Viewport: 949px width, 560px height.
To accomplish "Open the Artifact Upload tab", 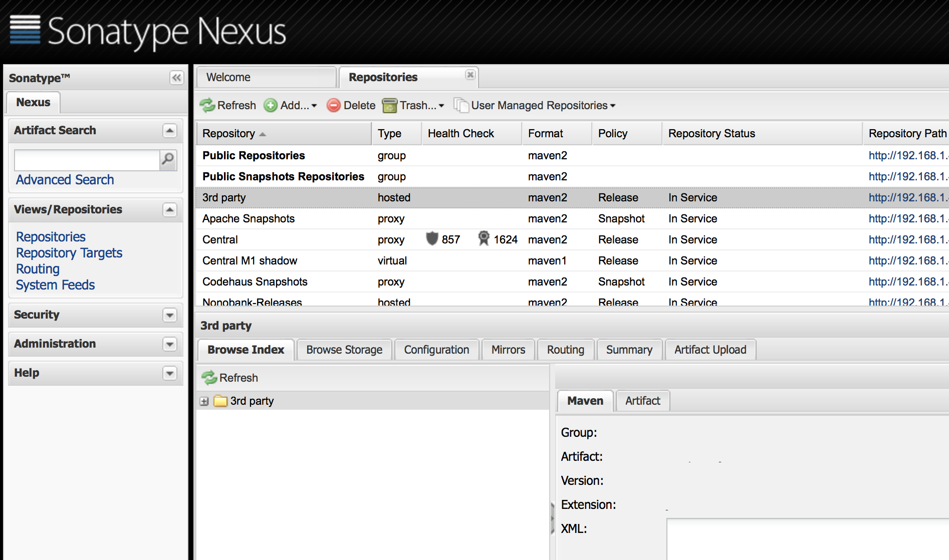I will (x=710, y=350).
